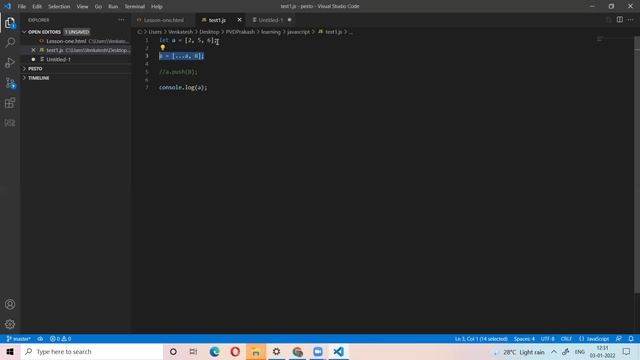This screenshot has height=360, width=640.
Task: Click the learning breadcrumb segment
Action: tap(271, 32)
